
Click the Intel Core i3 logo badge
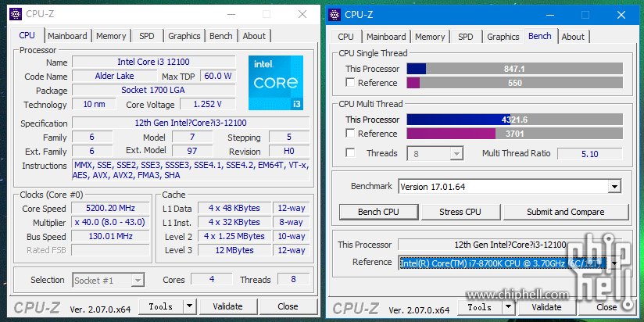[x=276, y=83]
